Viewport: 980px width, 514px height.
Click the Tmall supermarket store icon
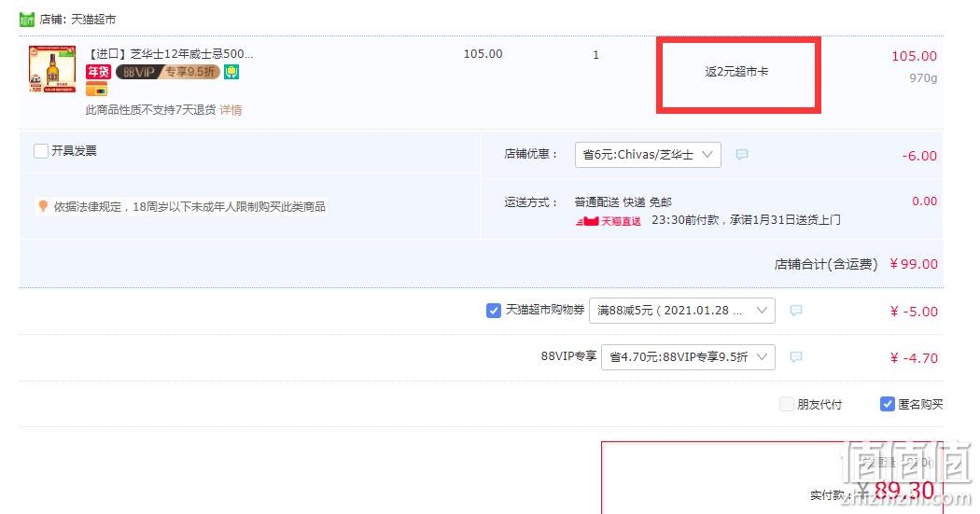click(x=27, y=20)
